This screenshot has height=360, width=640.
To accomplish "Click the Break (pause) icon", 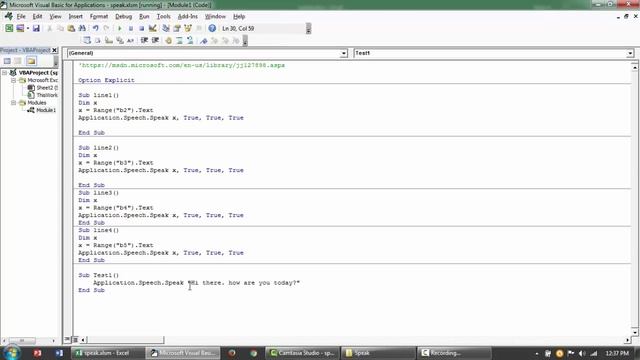I will [131, 28].
